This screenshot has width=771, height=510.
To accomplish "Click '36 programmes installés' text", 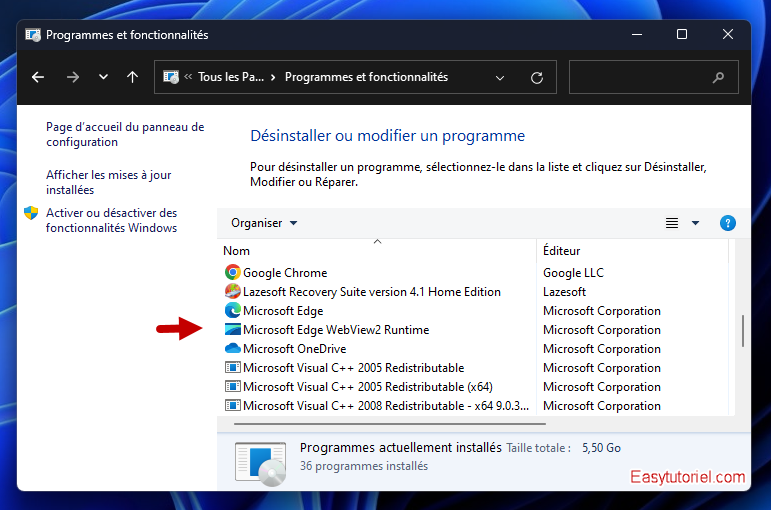I will (364, 466).
